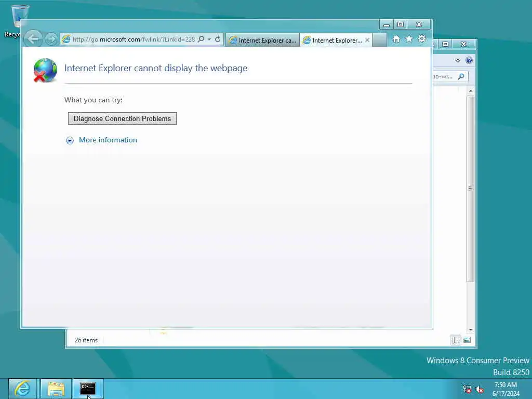
Task: Click Diagnose Connection Problems button
Action: (x=122, y=118)
